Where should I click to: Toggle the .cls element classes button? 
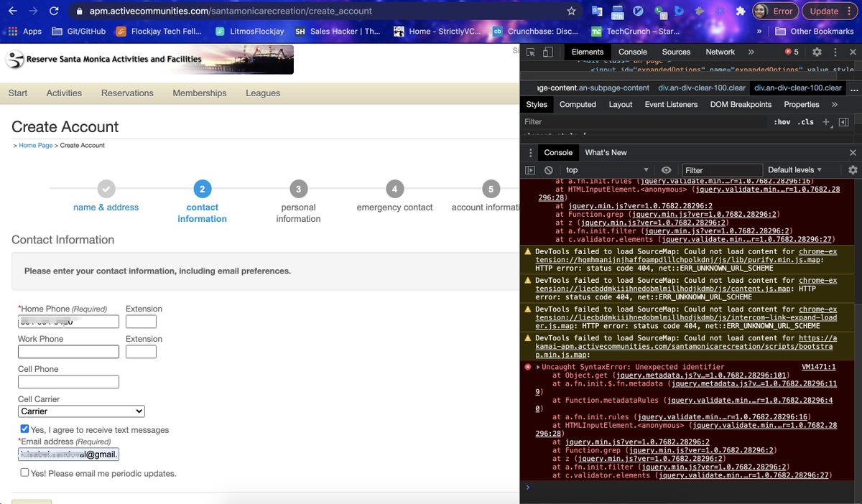[806, 122]
